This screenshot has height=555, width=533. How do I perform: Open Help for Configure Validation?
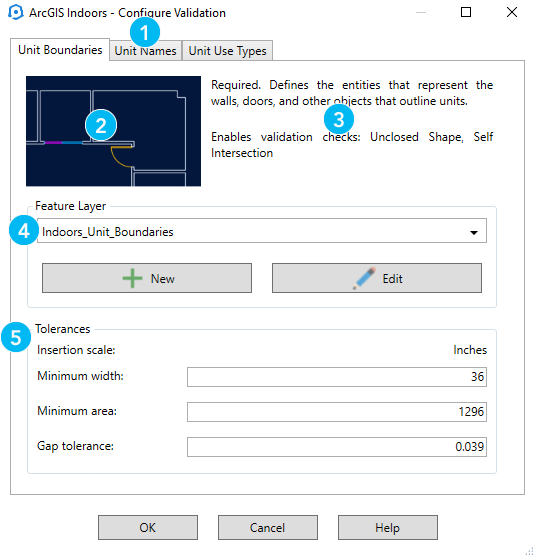[388, 527]
